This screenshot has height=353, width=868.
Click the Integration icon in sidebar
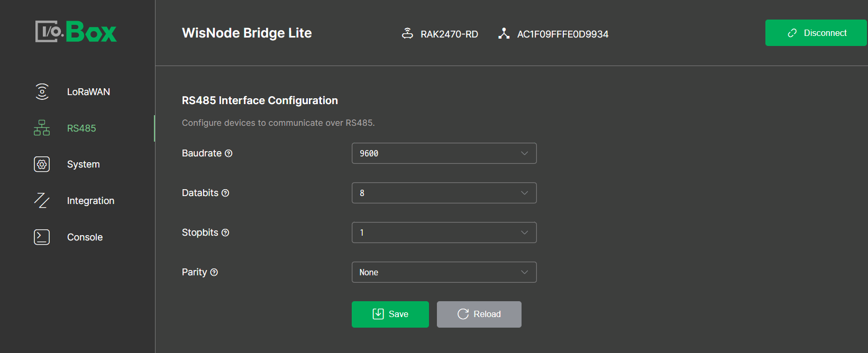[x=42, y=201]
